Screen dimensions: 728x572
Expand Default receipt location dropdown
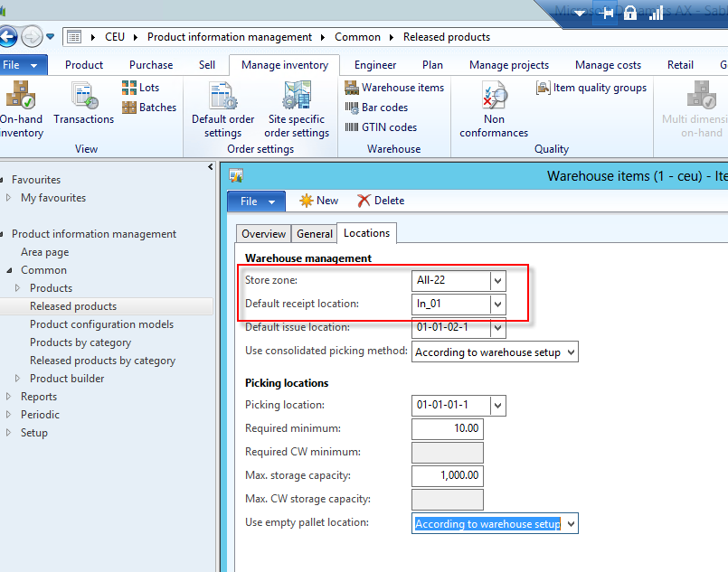tap(497, 305)
